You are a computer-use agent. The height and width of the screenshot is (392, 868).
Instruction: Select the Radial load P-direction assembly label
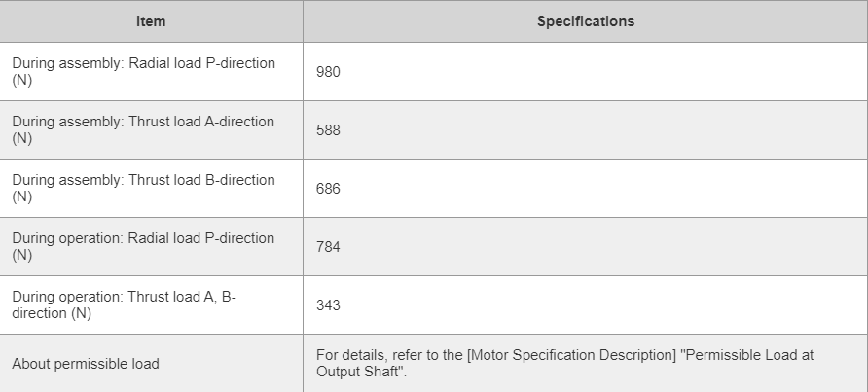click(x=143, y=71)
